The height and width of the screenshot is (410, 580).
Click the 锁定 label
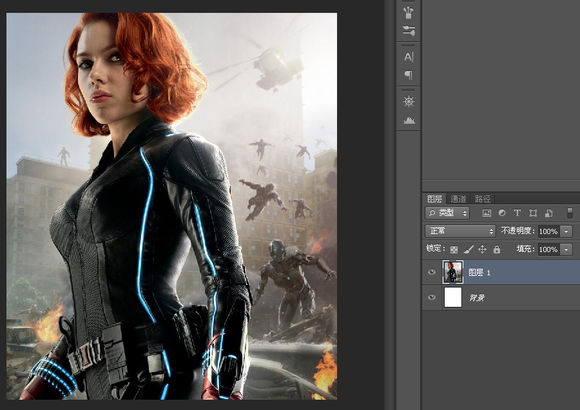(435, 249)
